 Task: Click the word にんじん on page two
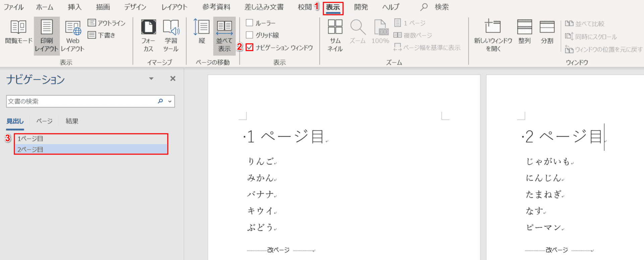point(543,178)
